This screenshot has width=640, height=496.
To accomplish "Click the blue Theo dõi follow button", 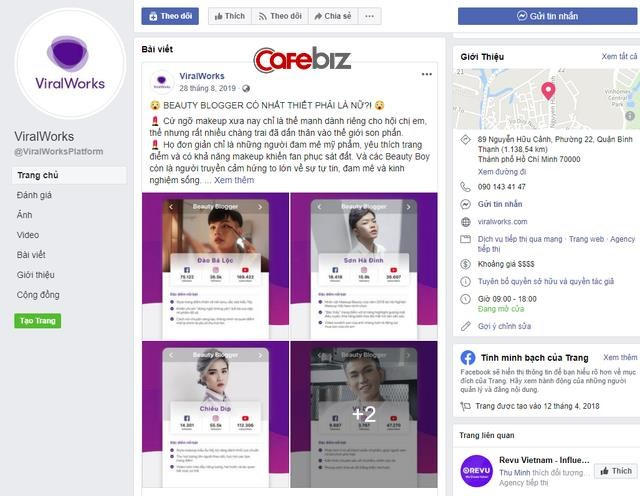I will [x=170, y=16].
